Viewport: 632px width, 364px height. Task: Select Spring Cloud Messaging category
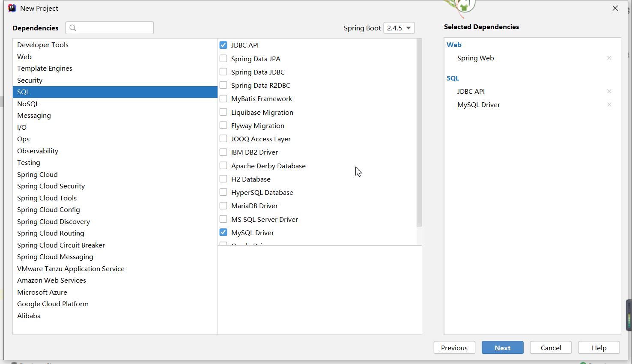pos(115,257)
